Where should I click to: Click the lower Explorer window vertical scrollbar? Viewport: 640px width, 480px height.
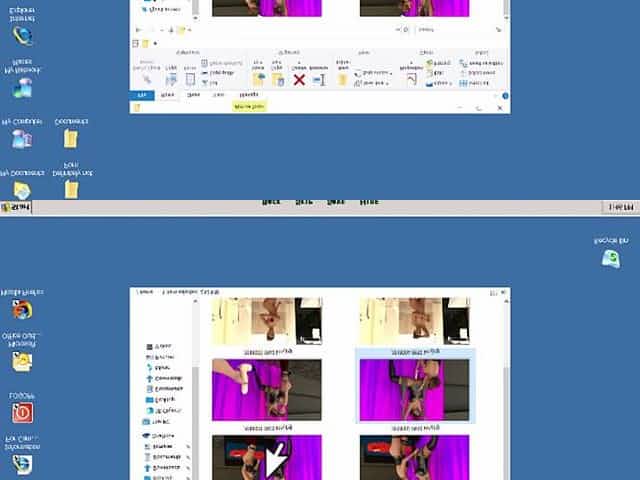[x=505, y=400]
